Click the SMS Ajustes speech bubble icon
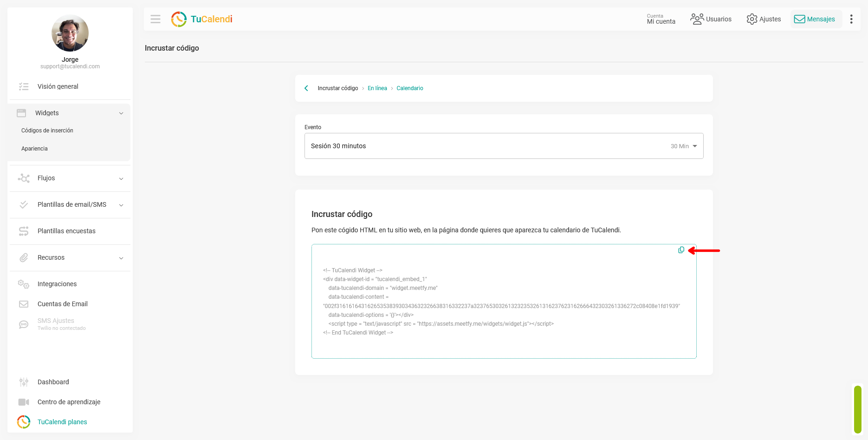The height and width of the screenshot is (440, 868). pyautogui.click(x=24, y=324)
